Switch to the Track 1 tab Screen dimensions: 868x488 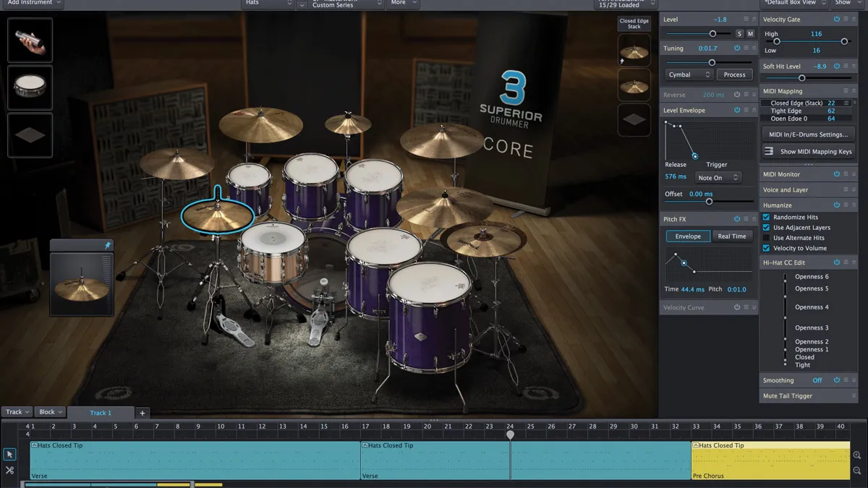(102, 412)
